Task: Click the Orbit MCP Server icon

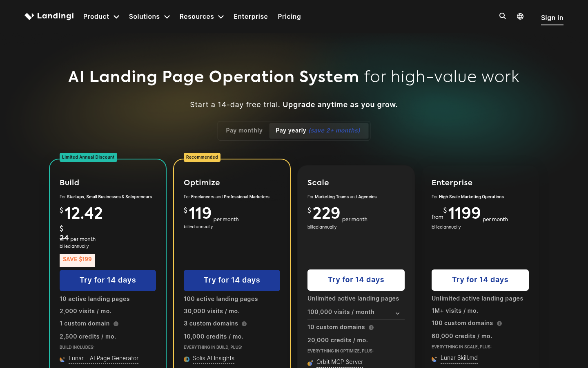Action: point(310,363)
